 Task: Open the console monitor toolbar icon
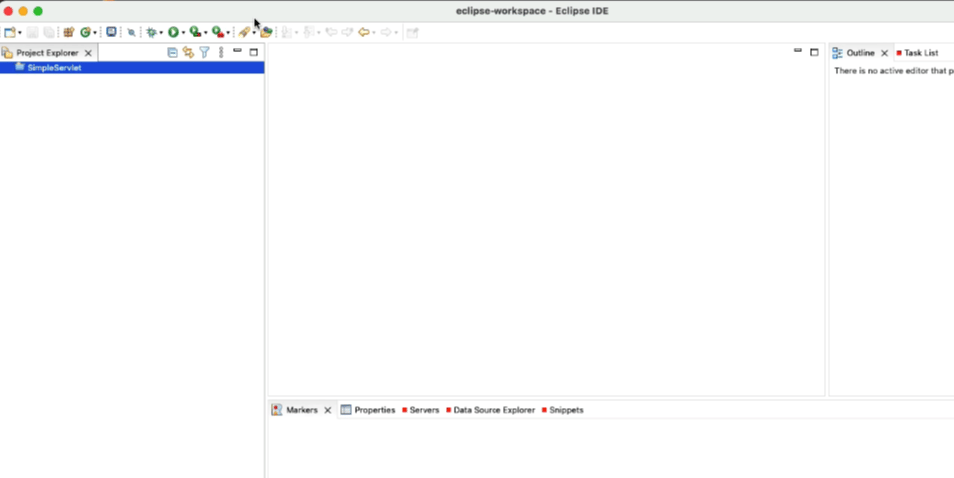(x=111, y=32)
